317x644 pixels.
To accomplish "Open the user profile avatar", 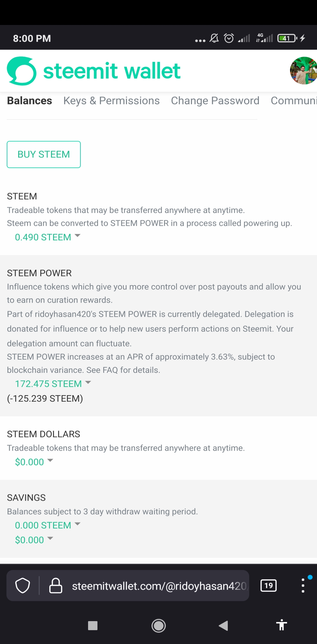I will 303,71.
